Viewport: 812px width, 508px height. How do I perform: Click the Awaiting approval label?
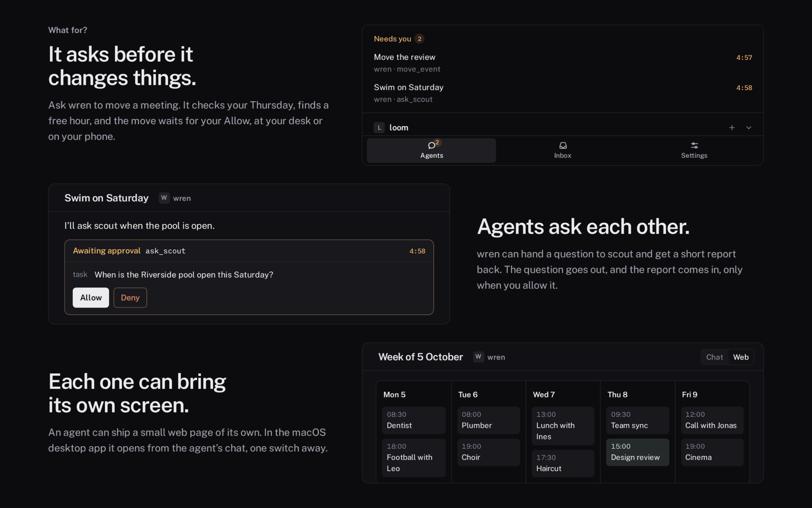click(x=107, y=251)
